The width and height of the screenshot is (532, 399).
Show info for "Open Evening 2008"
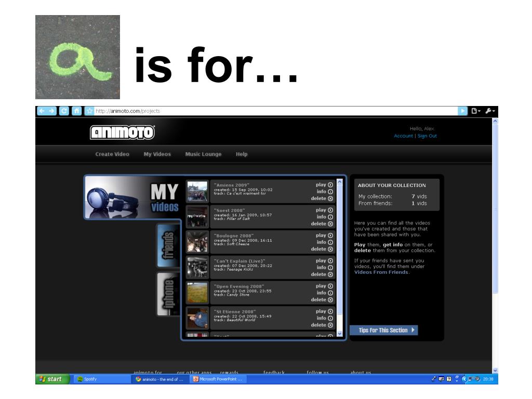[325, 293]
